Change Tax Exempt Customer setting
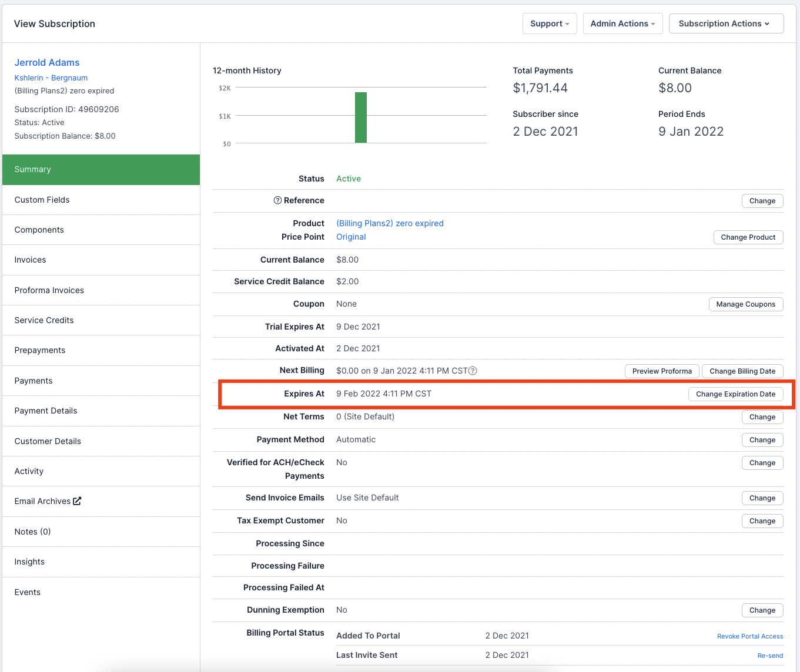Image resolution: width=800 pixels, height=672 pixels. tap(762, 521)
